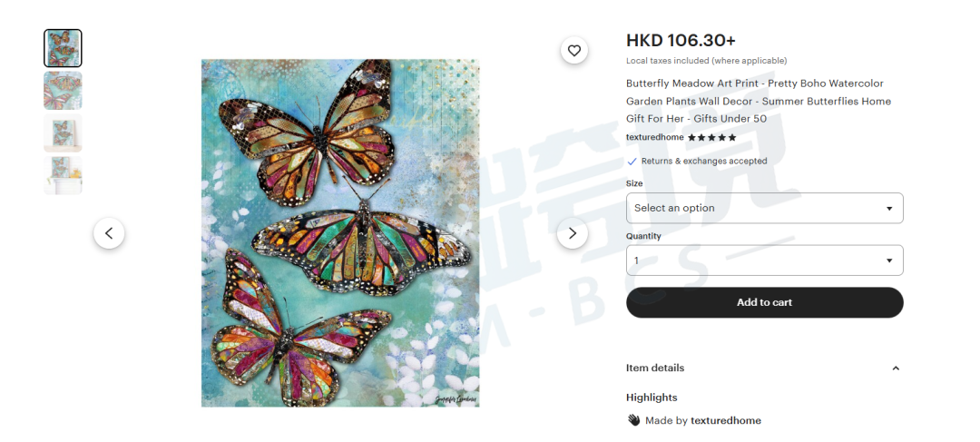Click the Butterfly Meadow Art Print title
The width and height of the screenshot is (980, 442).
758,102
